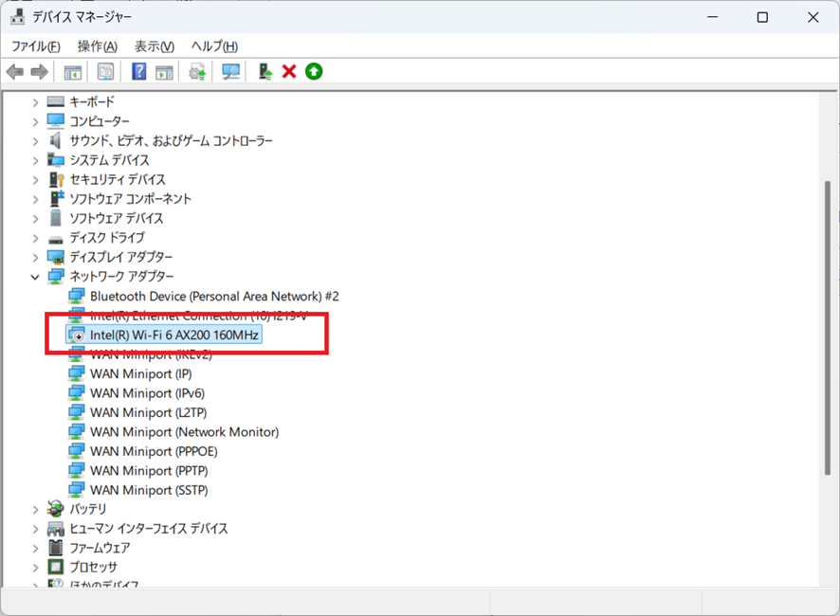840x616 pixels.
Task: Click the Back arrow toolbar button
Action: click(x=15, y=72)
